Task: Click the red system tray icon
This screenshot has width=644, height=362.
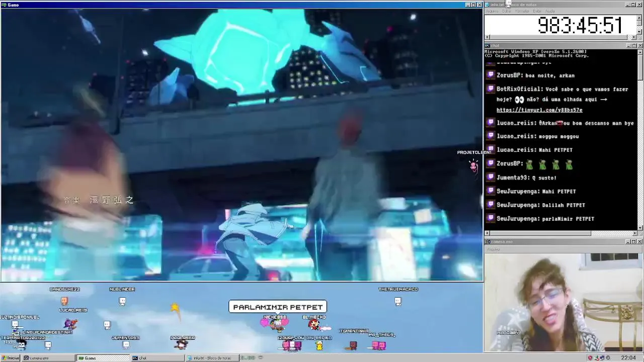Action: (590, 358)
